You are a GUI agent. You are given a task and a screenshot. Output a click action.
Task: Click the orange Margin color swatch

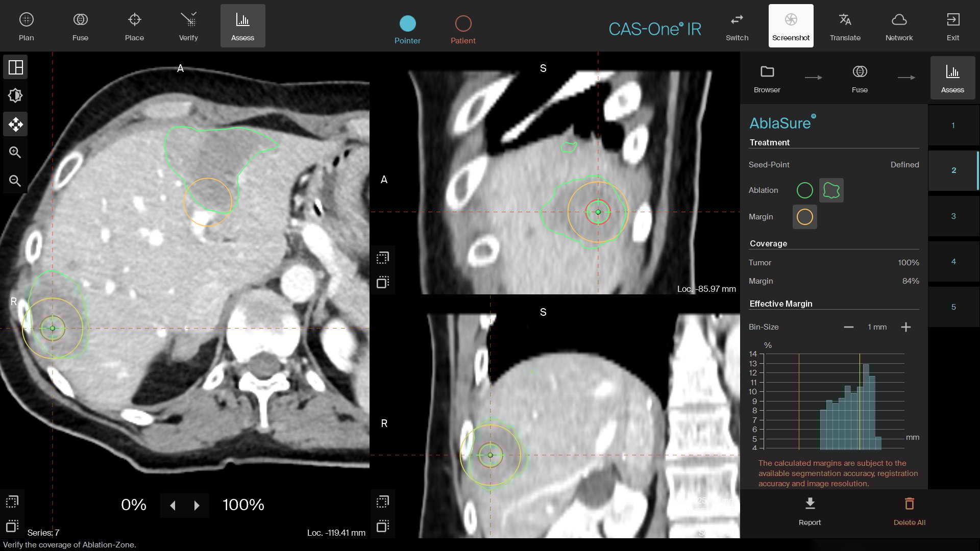804,216
